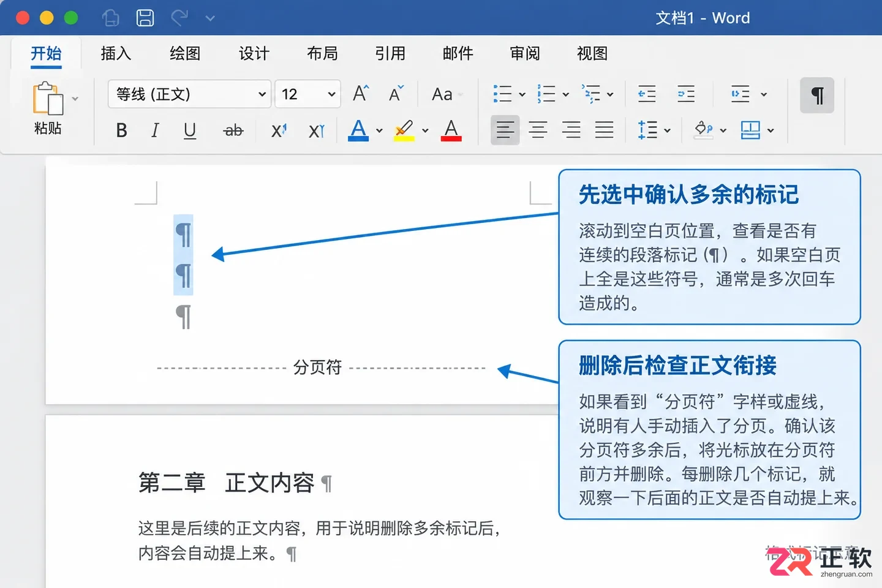Decrease font size with smaller A icon

click(x=396, y=94)
